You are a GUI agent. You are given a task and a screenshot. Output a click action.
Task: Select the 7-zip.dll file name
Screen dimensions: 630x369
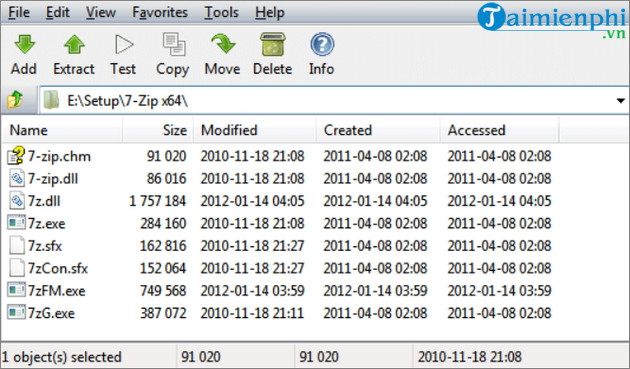pyautogui.click(x=53, y=178)
